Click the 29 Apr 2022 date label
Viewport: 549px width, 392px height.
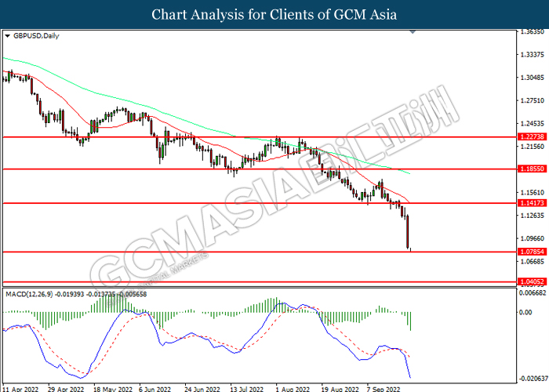[x=66, y=389]
